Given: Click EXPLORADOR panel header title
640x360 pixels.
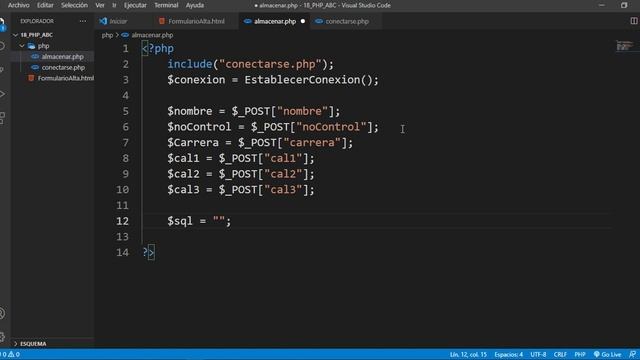Looking at the screenshot, I should 37,21.
